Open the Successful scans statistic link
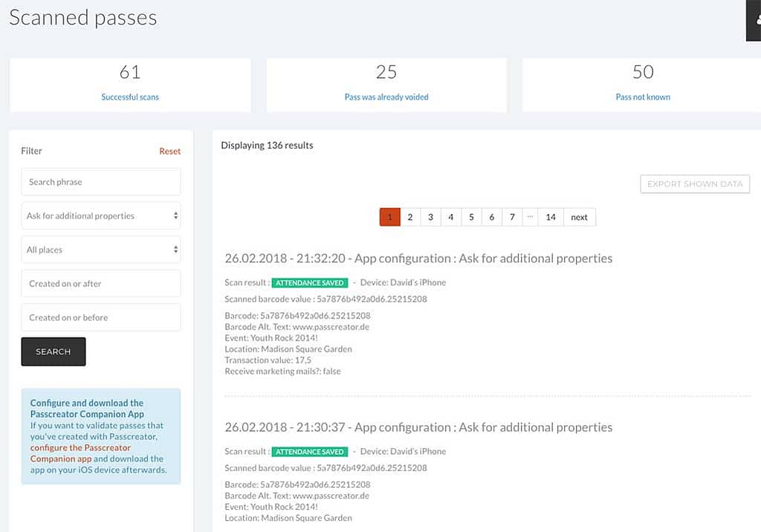 (x=130, y=97)
